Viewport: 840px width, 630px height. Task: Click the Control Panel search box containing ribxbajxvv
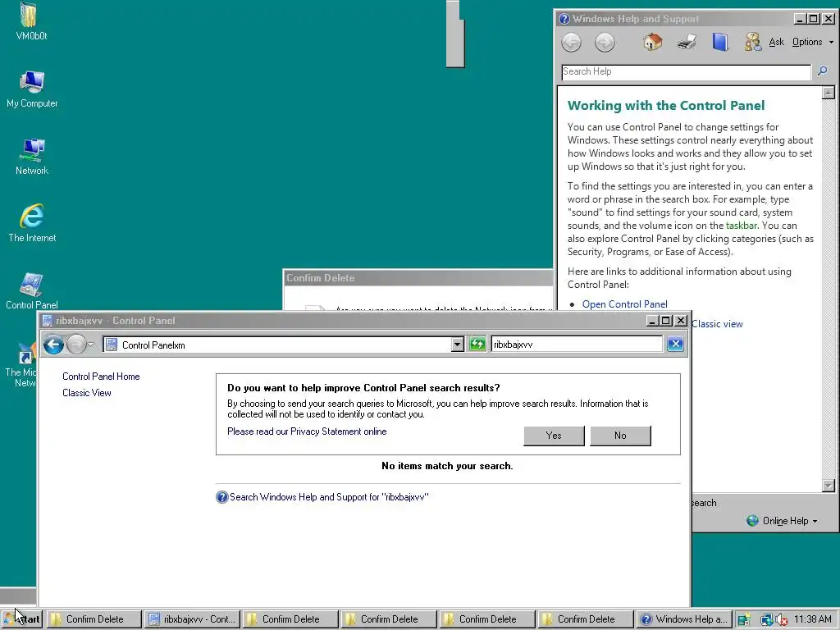point(577,344)
